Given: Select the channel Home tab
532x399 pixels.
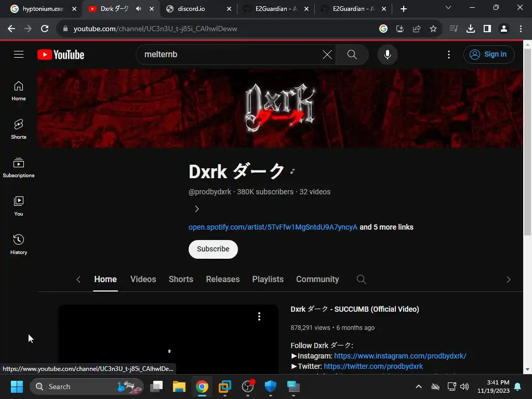Looking at the screenshot, I should pyautogui.click(x=105, y=279).
